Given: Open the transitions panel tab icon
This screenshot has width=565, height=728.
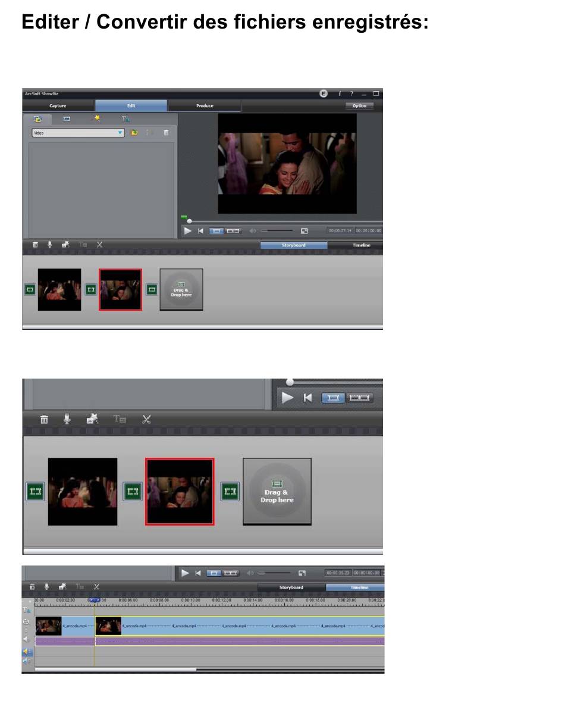Looking at the screenshot, I should tap(67, 119).
